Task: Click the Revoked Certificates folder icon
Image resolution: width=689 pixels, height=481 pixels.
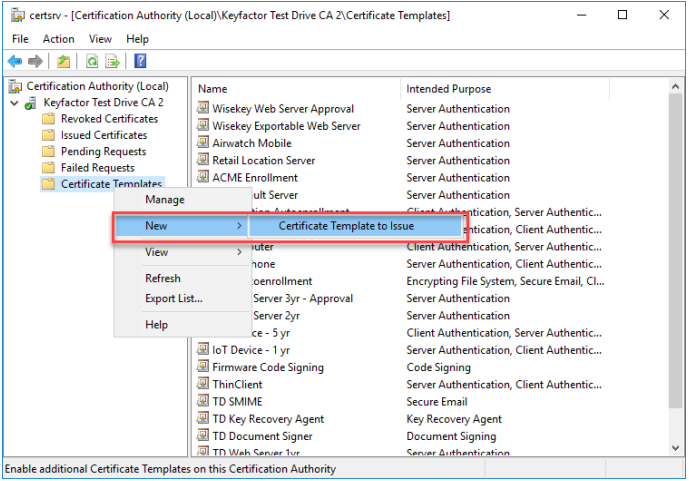Action: [48, 119]
